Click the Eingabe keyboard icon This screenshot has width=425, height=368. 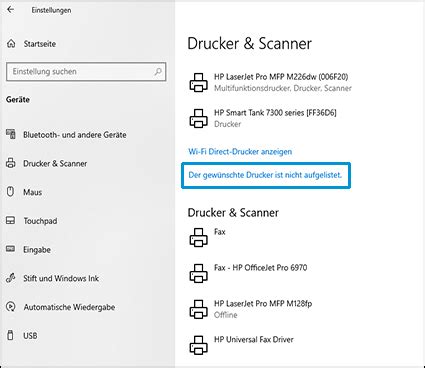pyautogui.click(x=11, y=249)
